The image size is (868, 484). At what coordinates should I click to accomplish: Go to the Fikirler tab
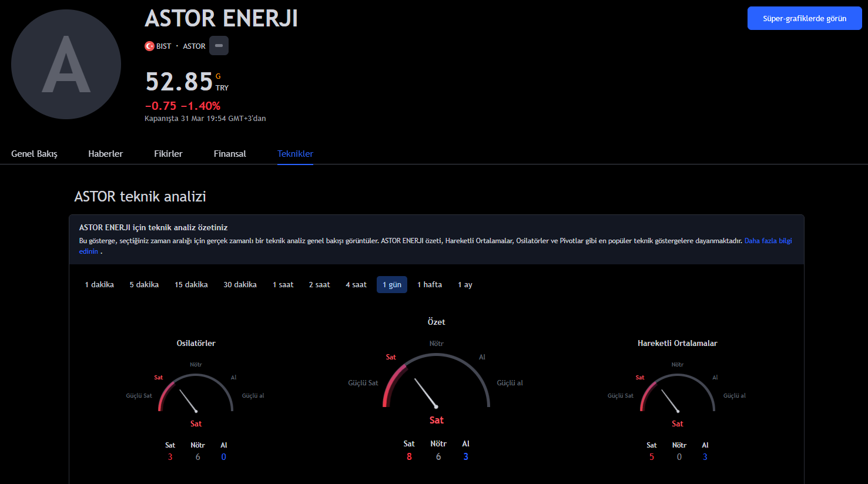tap(168, 154)
